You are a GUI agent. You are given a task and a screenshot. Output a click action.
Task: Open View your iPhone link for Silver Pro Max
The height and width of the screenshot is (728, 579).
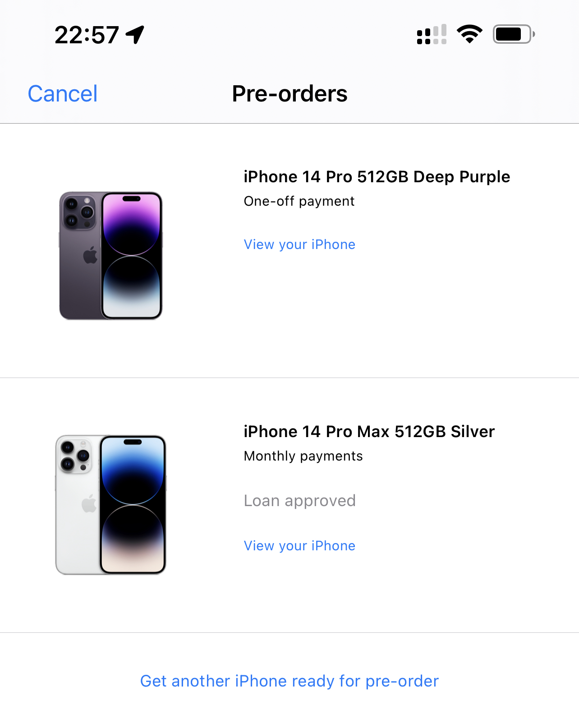(x=299, y=546)
